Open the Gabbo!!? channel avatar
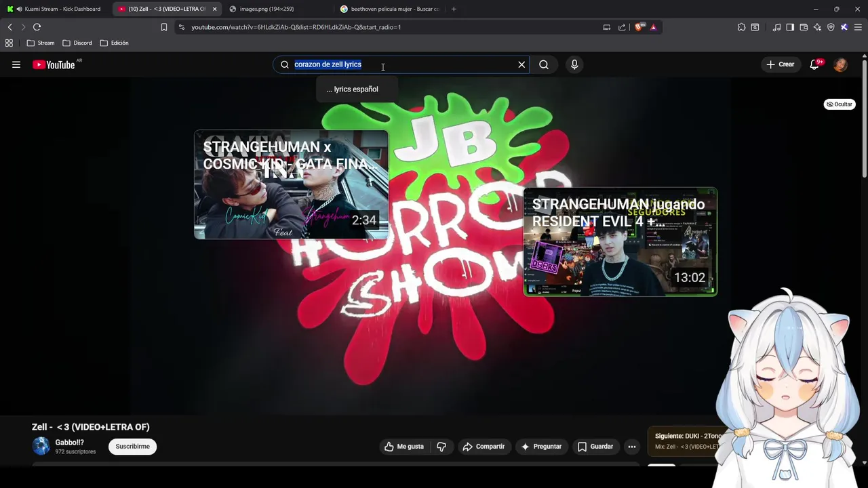The width and height of the screenshot is (868, 488). tap(41, 446)
